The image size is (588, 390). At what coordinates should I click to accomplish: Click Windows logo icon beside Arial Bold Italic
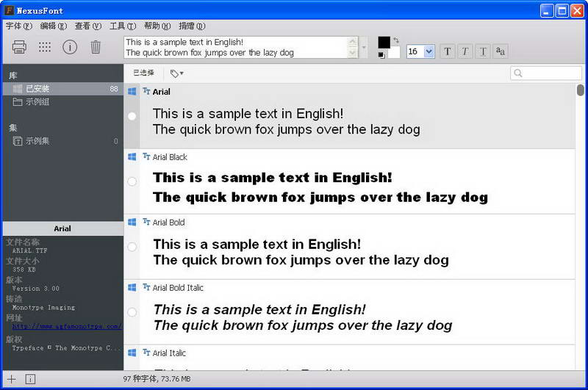[132, 287]
